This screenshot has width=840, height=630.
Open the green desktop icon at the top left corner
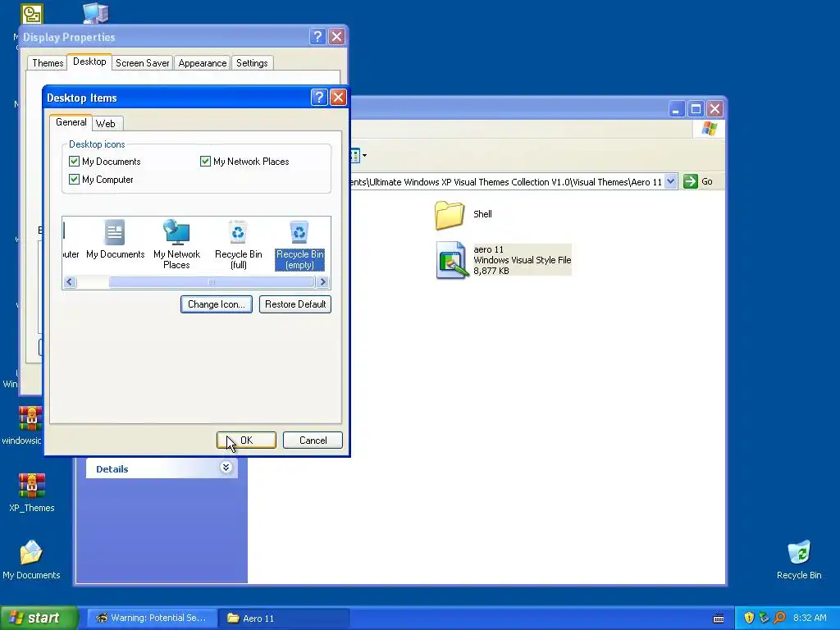tap(32, 14)
